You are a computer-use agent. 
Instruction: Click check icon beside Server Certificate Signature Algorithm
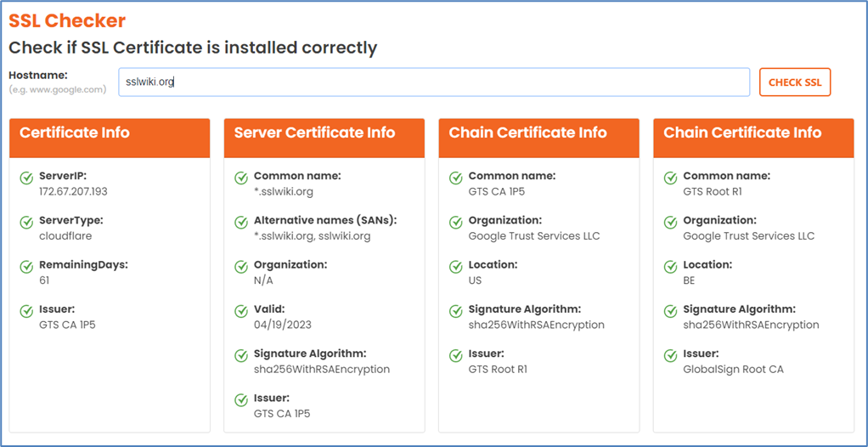pos(241,355)
